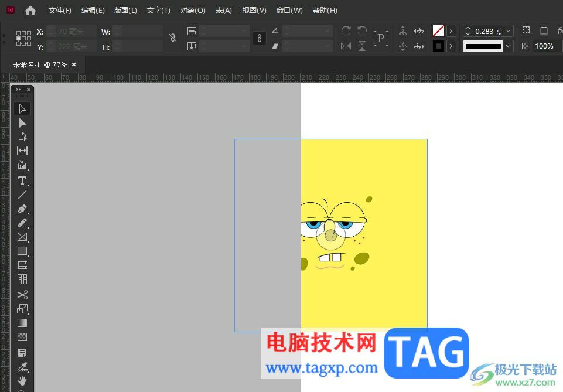Click the fill color swatch
Viewport: 563px width, 392px height.
tap(438, 31)
